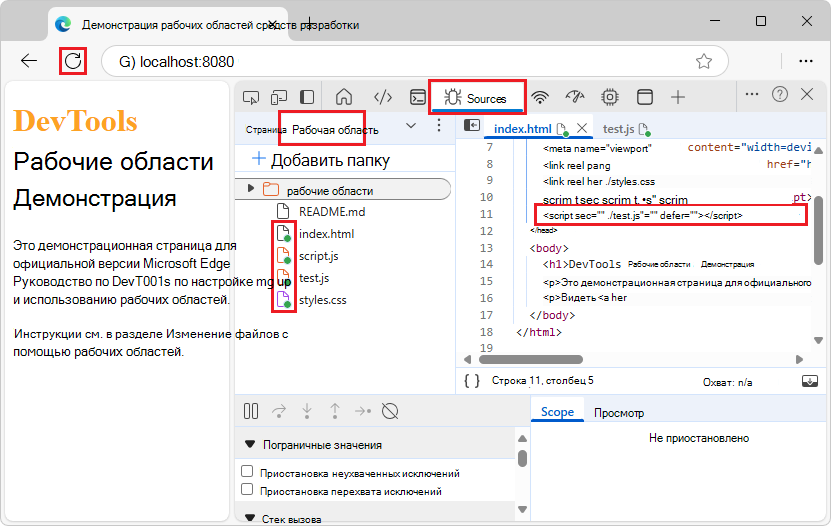This screenshot has width=831, height=526.
Task: Switch to the Рабочая область navigator tab
Action: [335, 130]
